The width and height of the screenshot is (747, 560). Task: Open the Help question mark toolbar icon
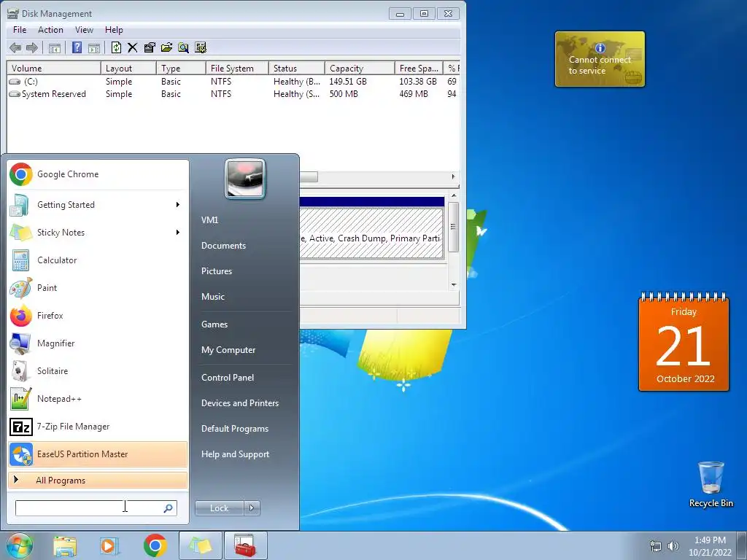(x=77, y=47)
